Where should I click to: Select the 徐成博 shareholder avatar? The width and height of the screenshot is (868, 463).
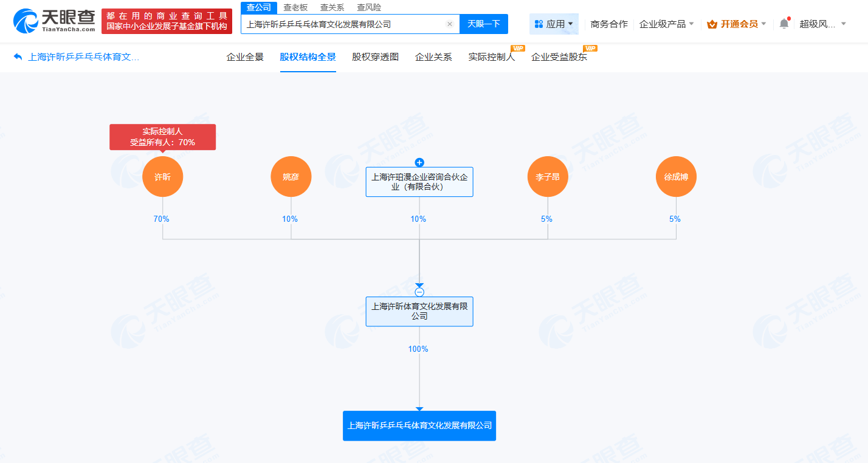tap(676, 176)
